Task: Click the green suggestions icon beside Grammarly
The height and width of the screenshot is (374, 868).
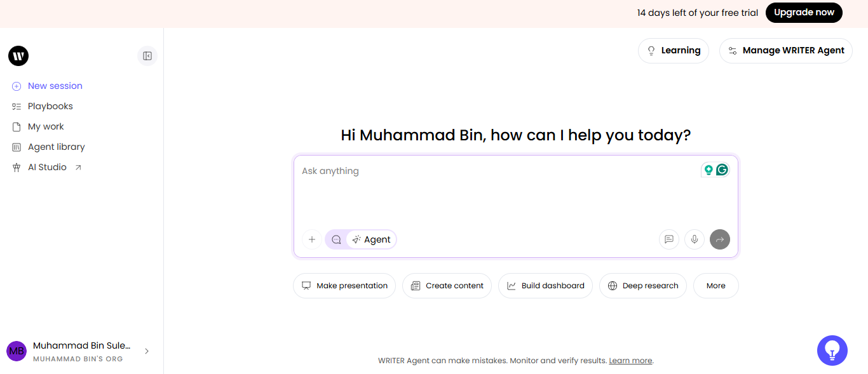Action: pos(708,170)
